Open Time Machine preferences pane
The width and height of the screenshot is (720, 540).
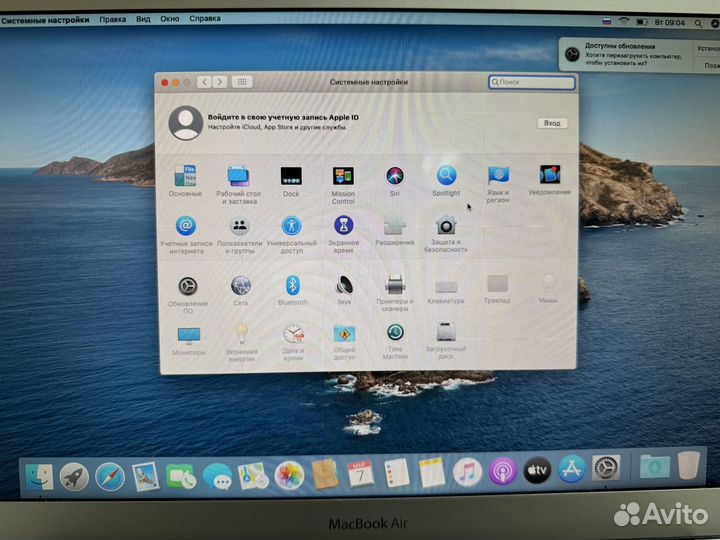pyautogui.click(x=395, y=341)
